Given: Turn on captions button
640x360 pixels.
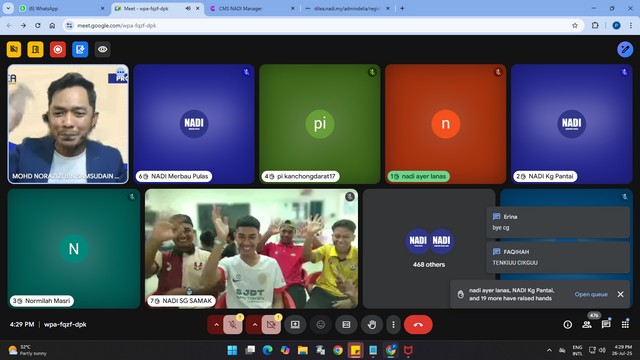Looking at the screenshot, I should 346,325.
